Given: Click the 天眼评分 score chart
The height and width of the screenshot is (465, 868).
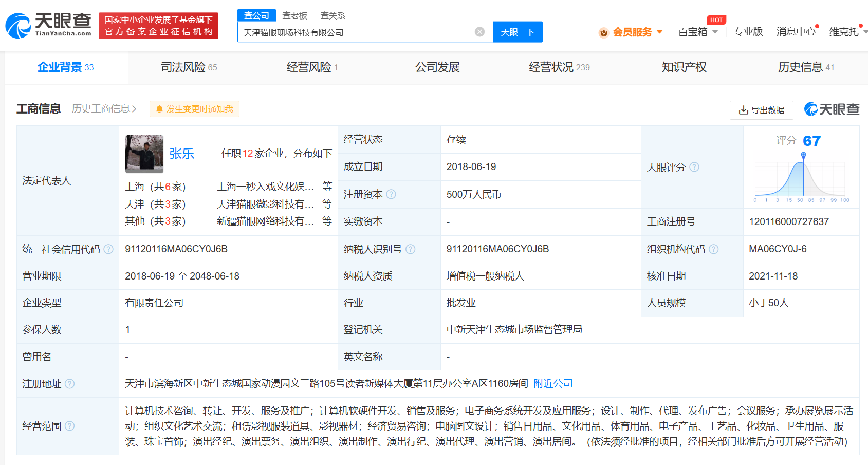Looking at the screenshot, I should [x=801, y=178].
